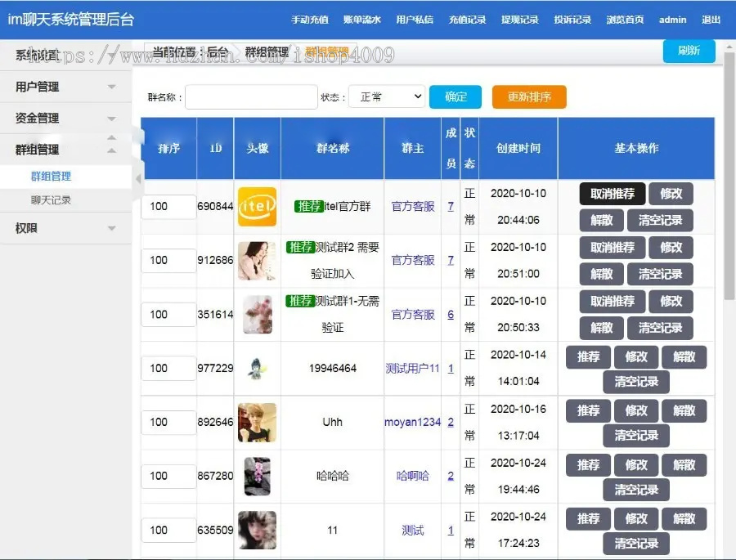Click the member count link for itel官方群
This screenshot has width=736, height=560.
pos(451,206)
